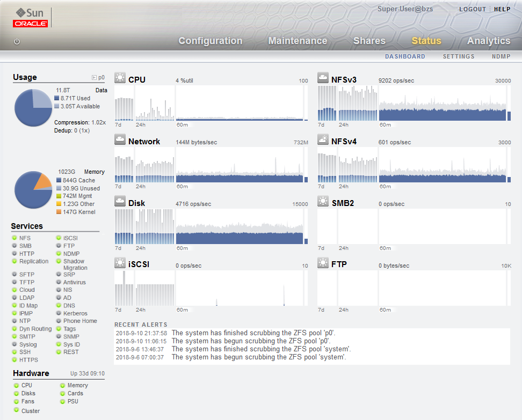Click the 844G Cache legend swatch
Viewport: 522px width, 420px height.
point(59,180)
